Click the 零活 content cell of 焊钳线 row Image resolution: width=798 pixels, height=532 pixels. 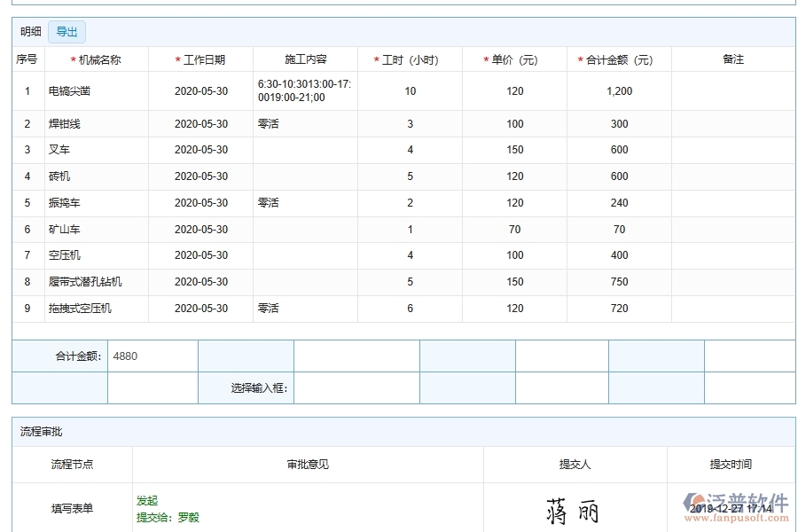click(270, 124)
